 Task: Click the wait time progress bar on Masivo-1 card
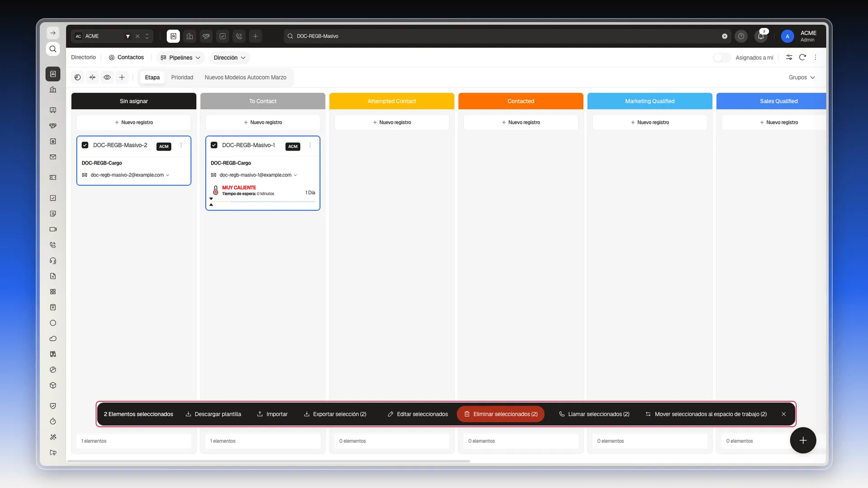[263, 202]
